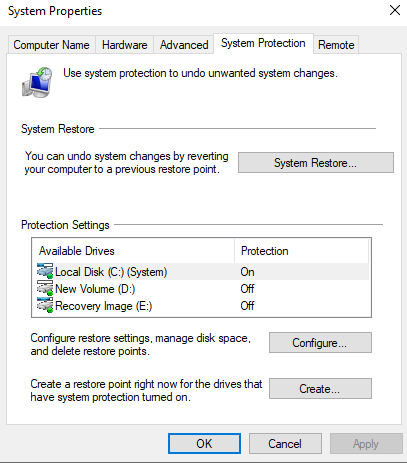Open the Hardware tab

(124, 45)
